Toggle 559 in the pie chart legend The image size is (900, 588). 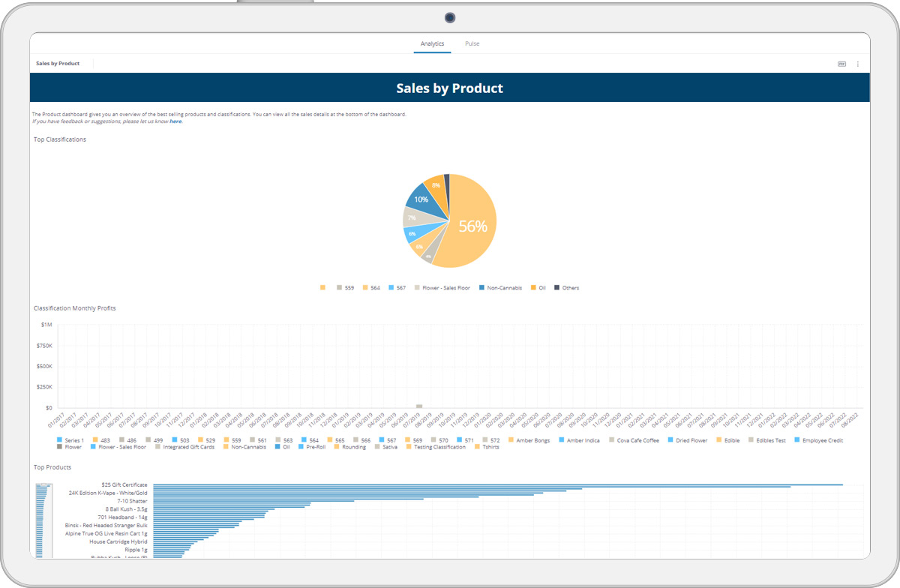click(x=345, y=288)
